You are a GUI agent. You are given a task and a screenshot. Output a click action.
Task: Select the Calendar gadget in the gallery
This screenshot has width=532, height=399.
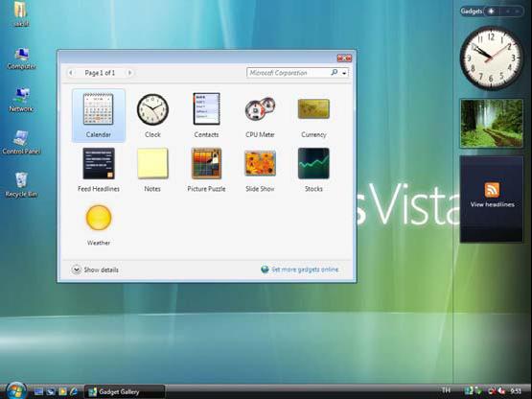coord(99,115)
